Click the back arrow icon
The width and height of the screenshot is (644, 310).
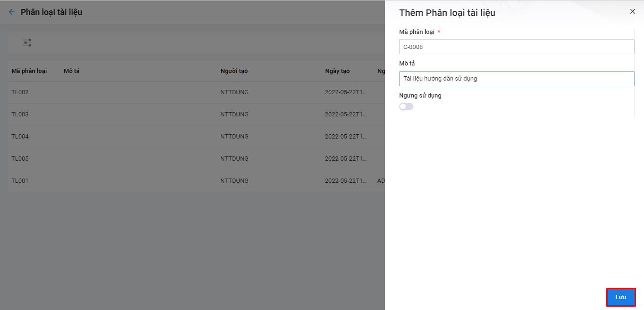[x=12, y=12]
